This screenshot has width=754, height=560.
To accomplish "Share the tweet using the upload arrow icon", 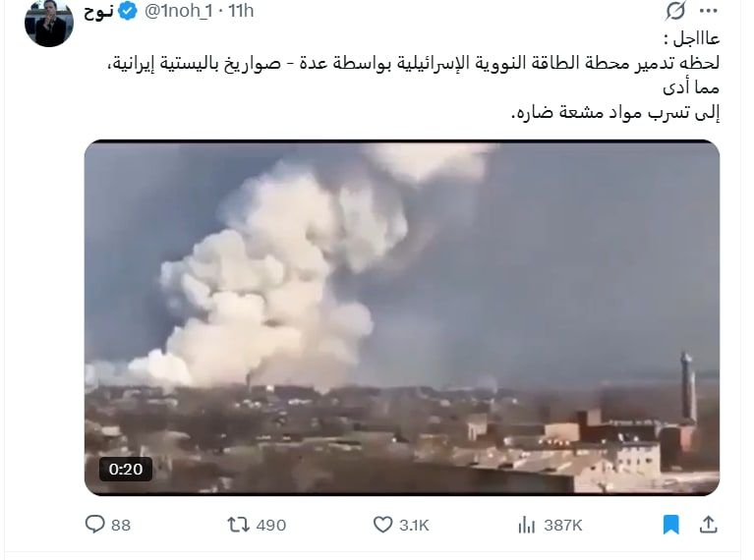I will (709, 525).
